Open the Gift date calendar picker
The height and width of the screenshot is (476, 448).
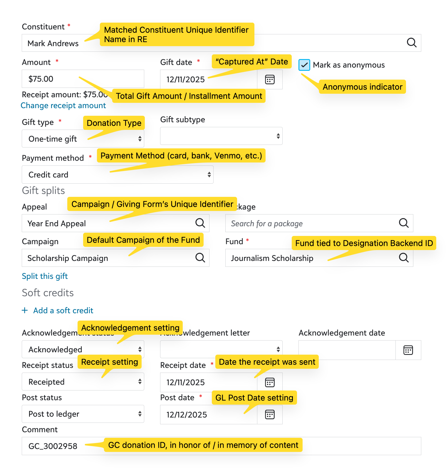269,79
